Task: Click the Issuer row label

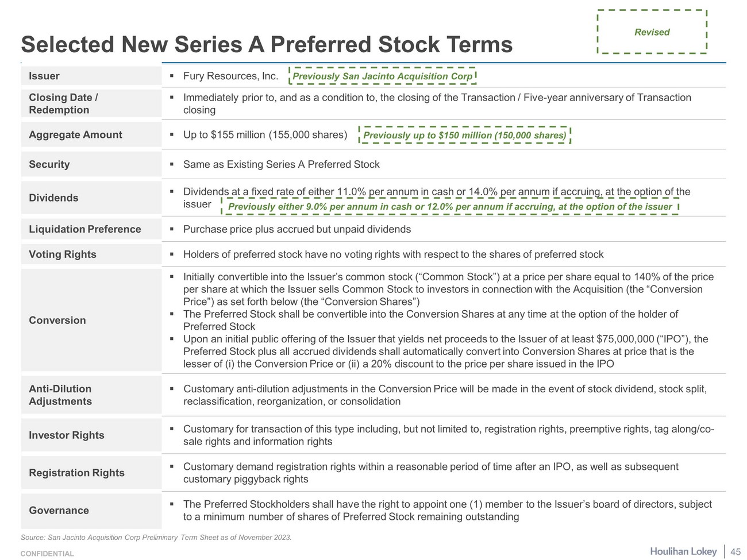Action: (x=44, y=76)
